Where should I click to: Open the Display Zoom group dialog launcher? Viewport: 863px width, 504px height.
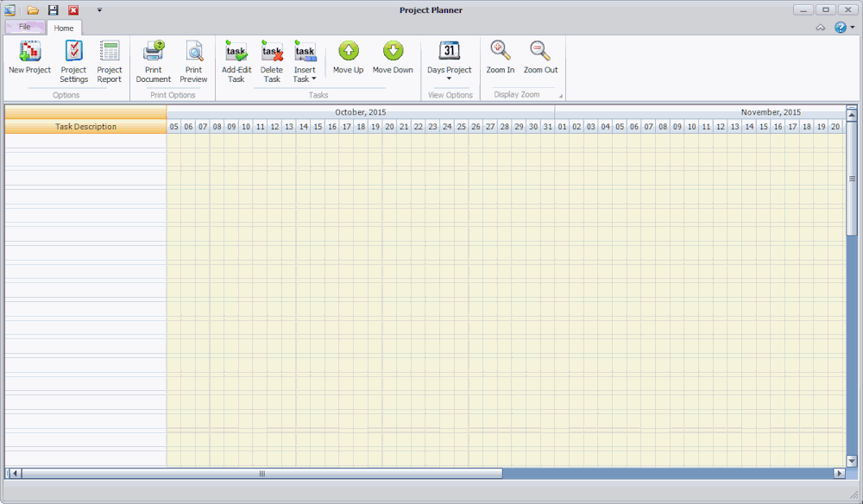point(560,96)
